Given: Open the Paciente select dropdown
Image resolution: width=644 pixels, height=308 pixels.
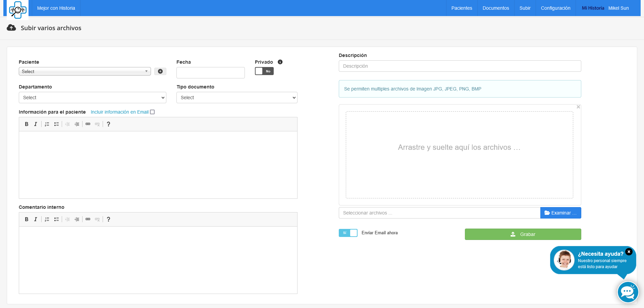Looking at the screenshot, I should pos(85,71).
